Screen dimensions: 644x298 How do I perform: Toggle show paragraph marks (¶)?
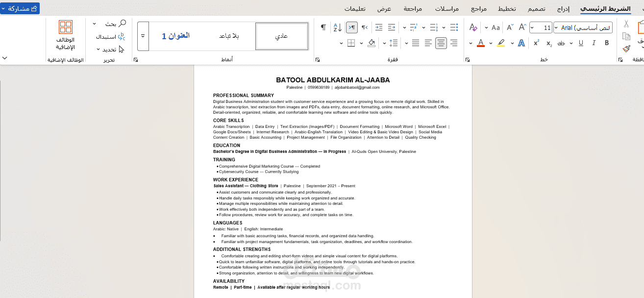323,27
